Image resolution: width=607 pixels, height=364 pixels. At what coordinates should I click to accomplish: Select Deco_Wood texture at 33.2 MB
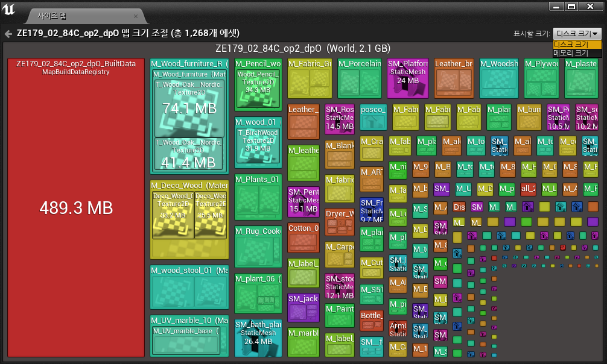click(173, 215)
